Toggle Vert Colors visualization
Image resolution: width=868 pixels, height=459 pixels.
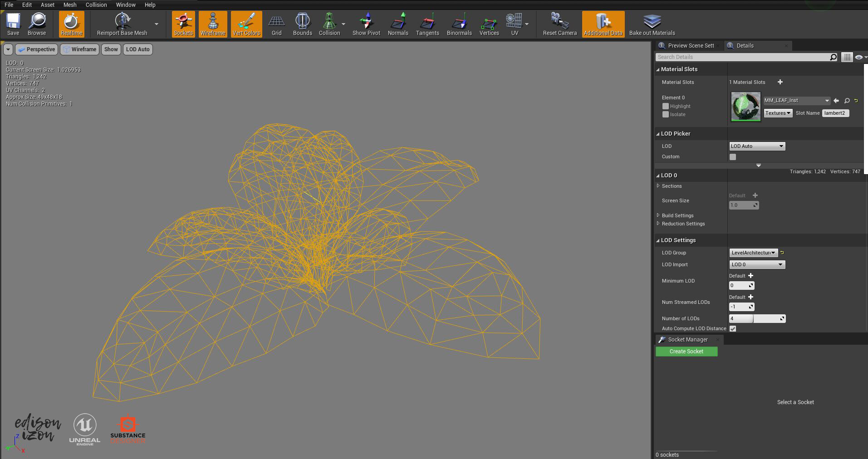(246, 24)
